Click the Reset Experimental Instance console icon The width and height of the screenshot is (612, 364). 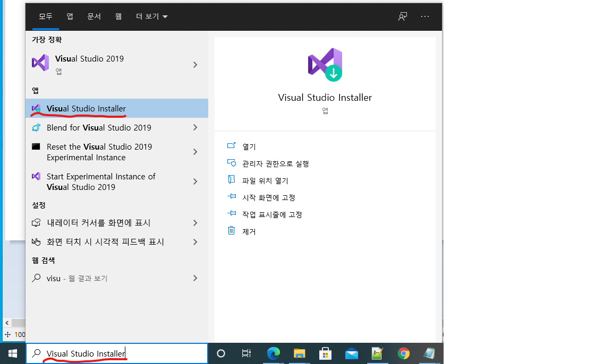tap(36, 146)
